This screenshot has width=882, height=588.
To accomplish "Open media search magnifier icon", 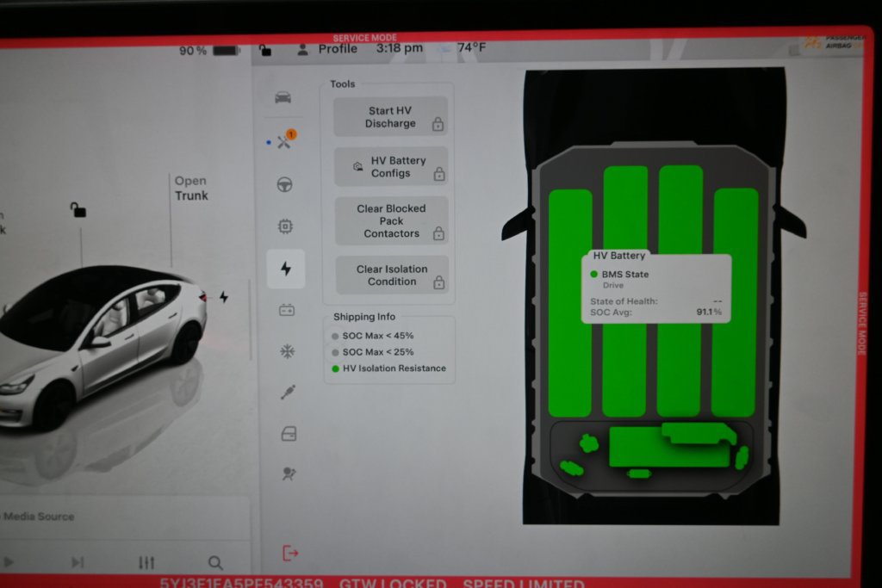I will (214, 562).
